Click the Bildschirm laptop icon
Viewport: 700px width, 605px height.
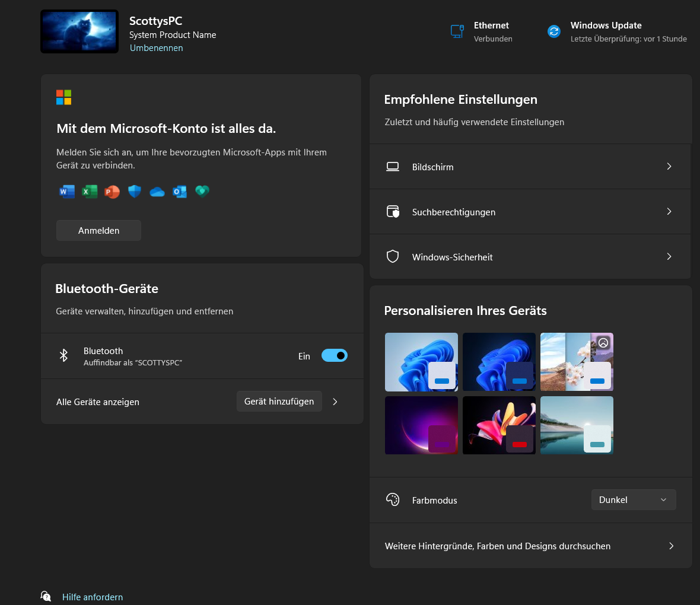point(393,167)
